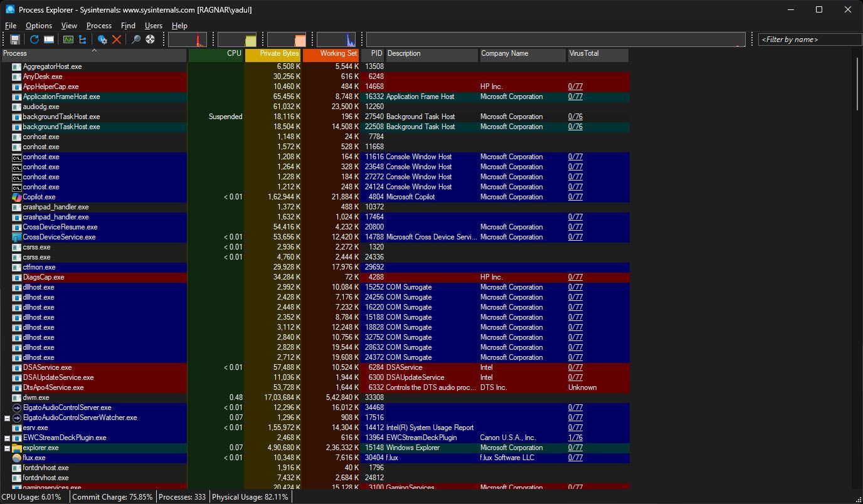
Task: Open VirusTotal 0/77 link for DSAService.exe
Action: [575, 367]
